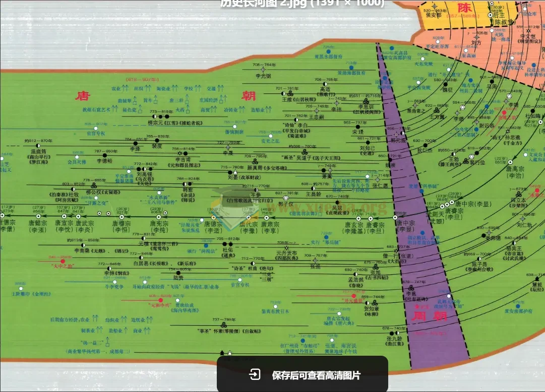Click the blue 会昌灭佛 event label

tap(77, 162)
